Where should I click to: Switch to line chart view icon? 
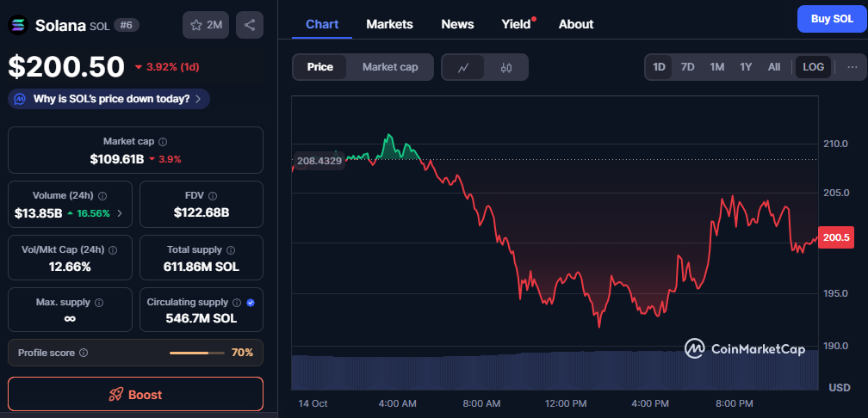pos(463,67)
